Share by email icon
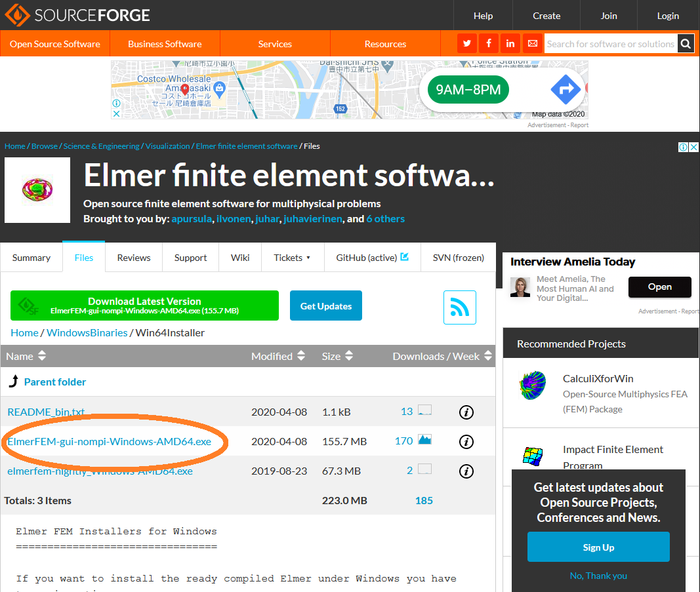 (x=532, y=43)
